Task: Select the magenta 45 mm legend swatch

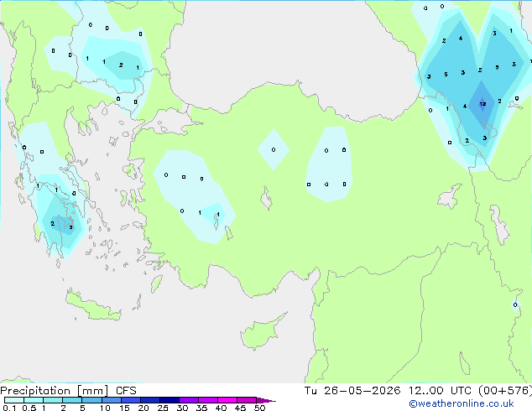Action: [247, 400]
